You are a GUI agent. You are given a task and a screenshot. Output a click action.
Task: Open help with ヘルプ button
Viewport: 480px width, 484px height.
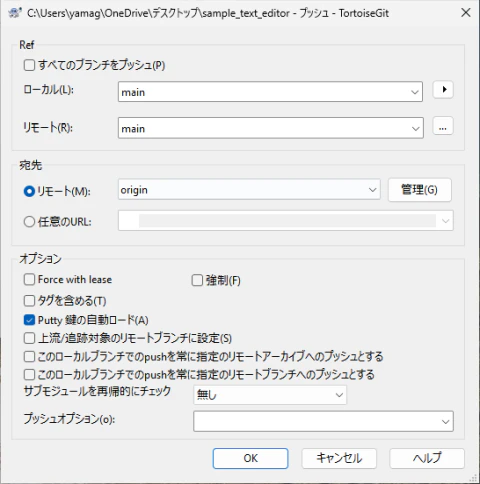tap(427, 458)
